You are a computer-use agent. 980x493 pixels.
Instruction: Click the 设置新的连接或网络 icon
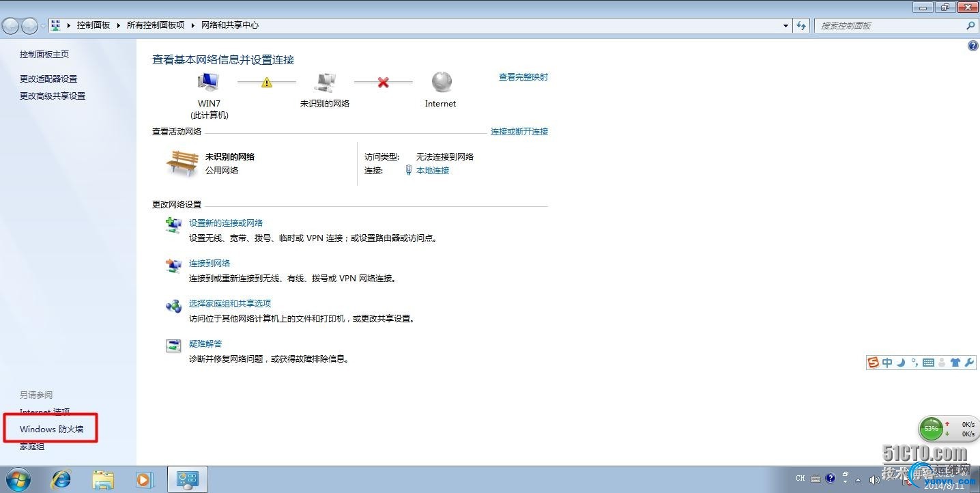[174, 225]
